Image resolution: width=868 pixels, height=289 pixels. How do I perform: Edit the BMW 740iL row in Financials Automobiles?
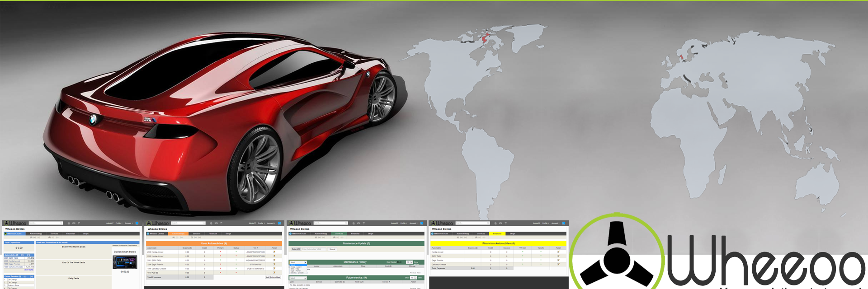click(x=558, y=256)
